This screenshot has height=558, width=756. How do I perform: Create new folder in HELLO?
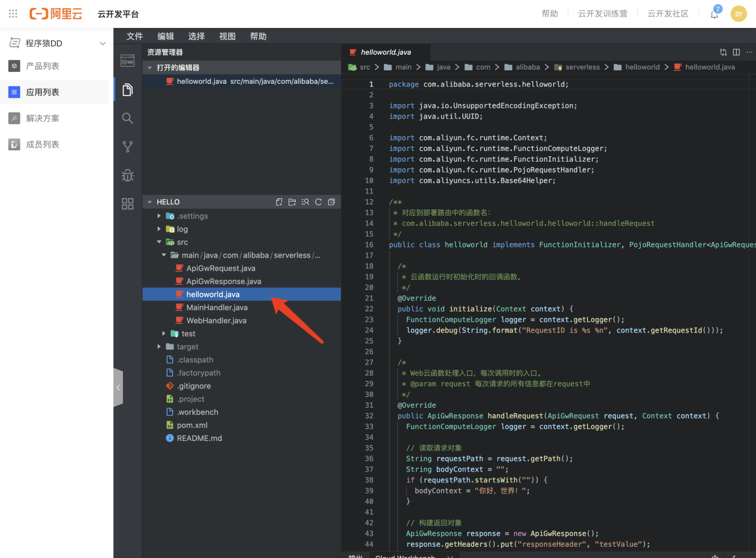pos(292,202)
